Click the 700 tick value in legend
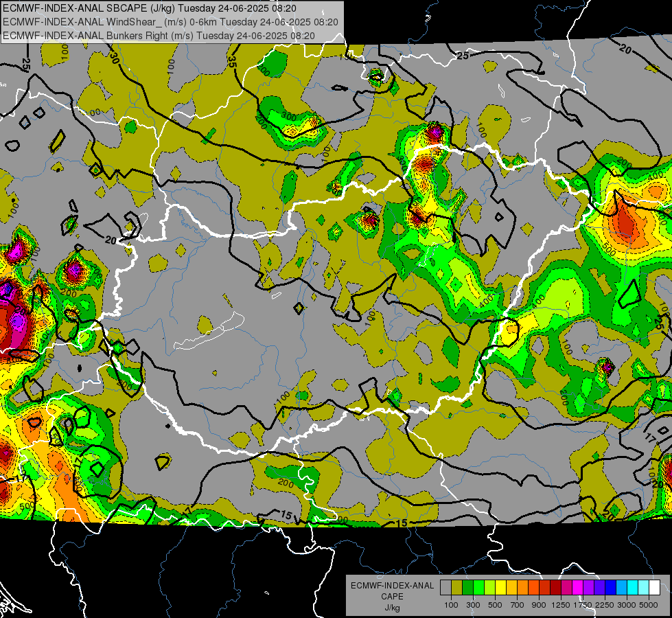Screen dimensions: 672x618 [x=518, y=605]
